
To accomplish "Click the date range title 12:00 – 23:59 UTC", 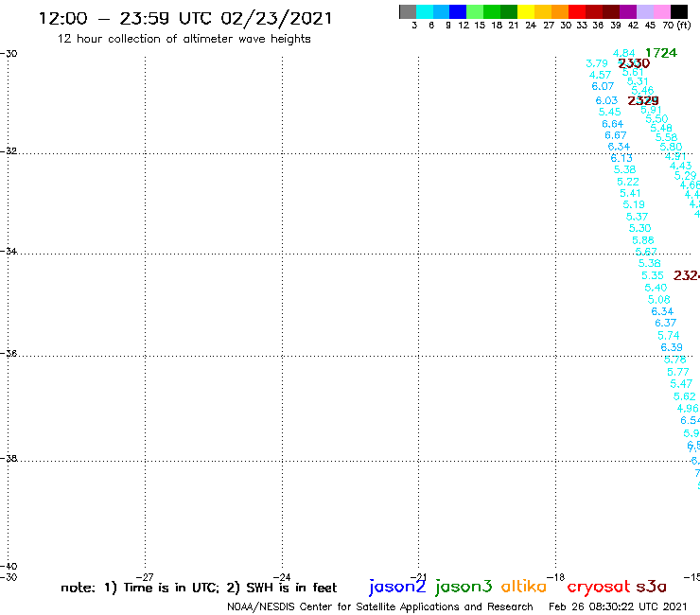I will tap(184, 19).
